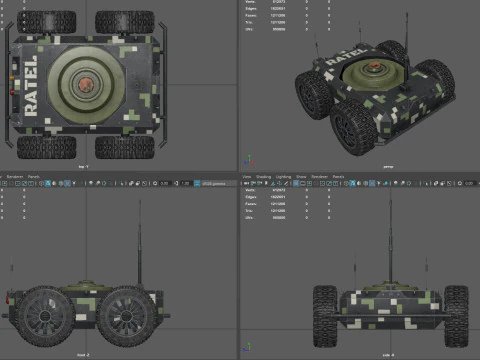The height and width of the screenshot is (360, 480).
Task: Enable Wireframe shading in side view toolbar
Action: tap(346, 183)
